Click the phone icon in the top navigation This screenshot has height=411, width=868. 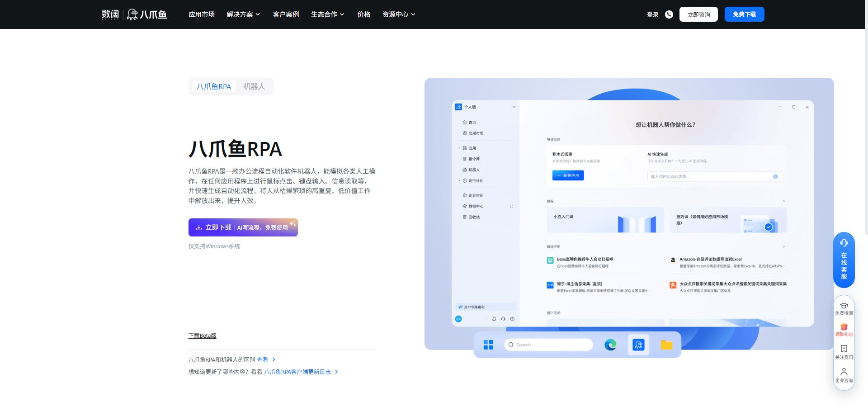click(669, 14)
